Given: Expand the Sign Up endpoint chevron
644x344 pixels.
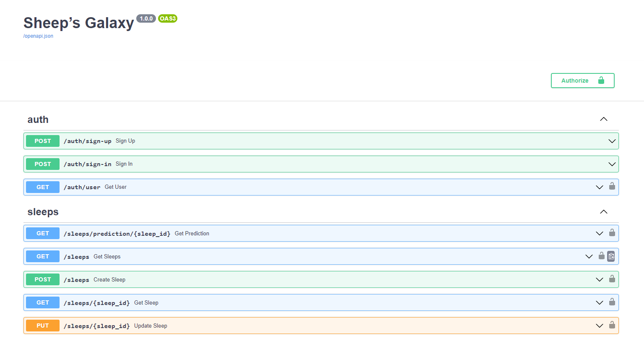Looking at the screenshot, I should pos(612,141).
